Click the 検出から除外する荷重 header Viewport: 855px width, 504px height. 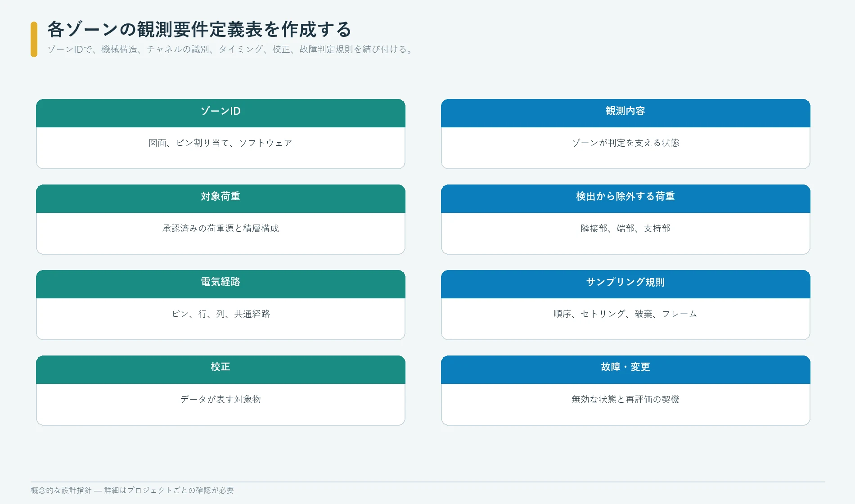pyautogui.click(x=625, y=198)
